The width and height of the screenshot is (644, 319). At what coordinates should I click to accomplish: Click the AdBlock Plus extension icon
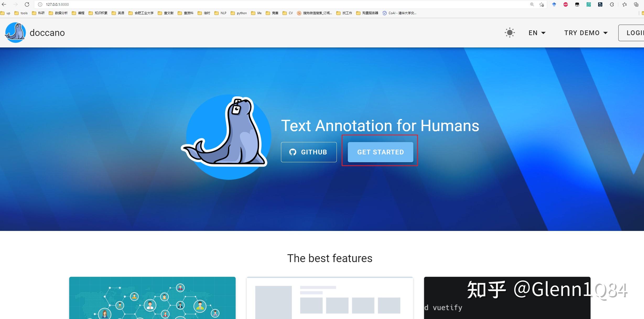(566, 4)
